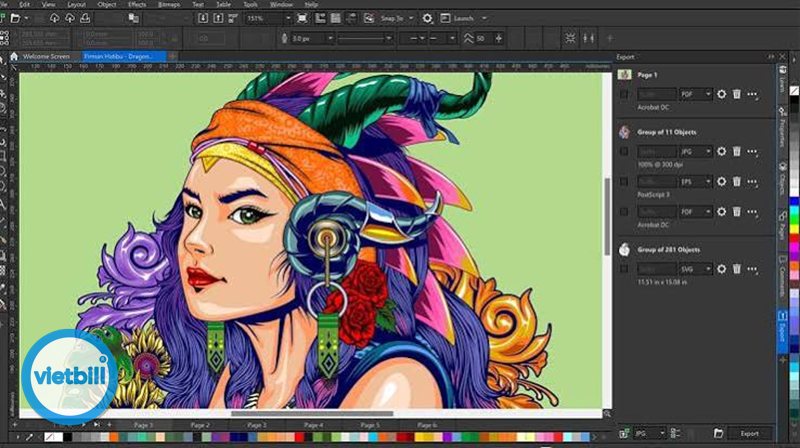This screenshot has height=448, width=800.
Task: Open more options for the JPG row
Action: coord(753,152)
